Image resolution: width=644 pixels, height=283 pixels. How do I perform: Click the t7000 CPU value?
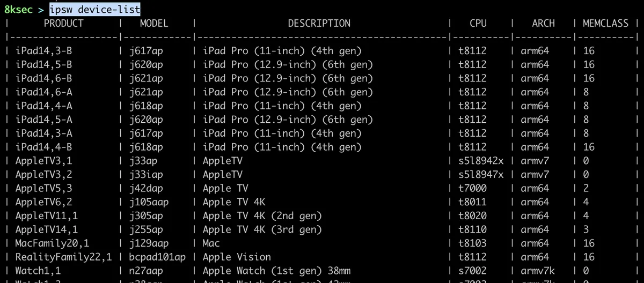pyautogui.click(x=472, y=188)
